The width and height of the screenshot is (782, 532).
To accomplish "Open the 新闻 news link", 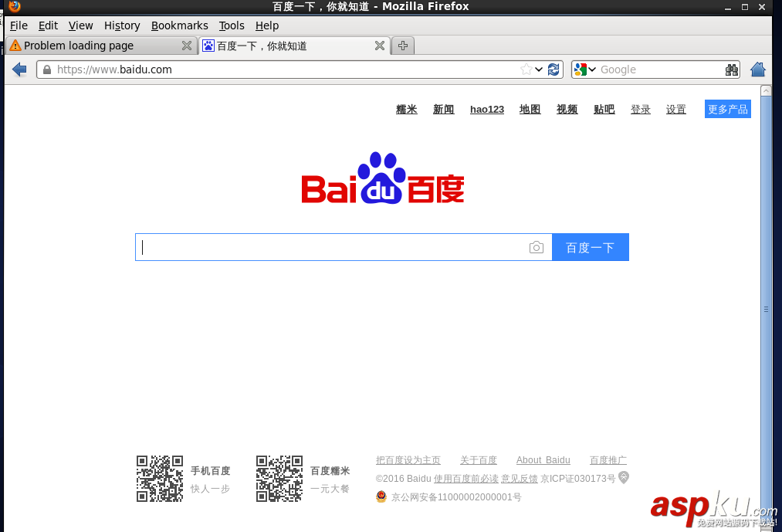I will click(443, 110).
